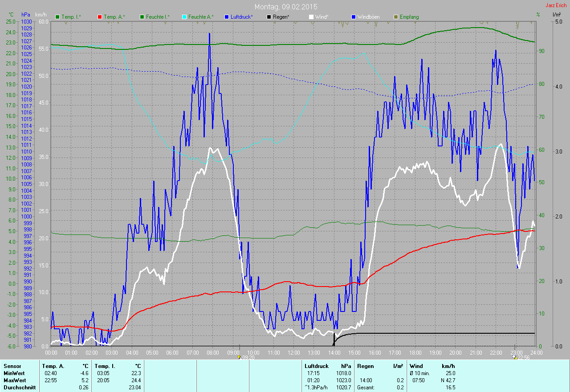The height and width of the screenshot is (392, 570).
Task: Click the white Wind legend swatch
Action: (311, 17)
